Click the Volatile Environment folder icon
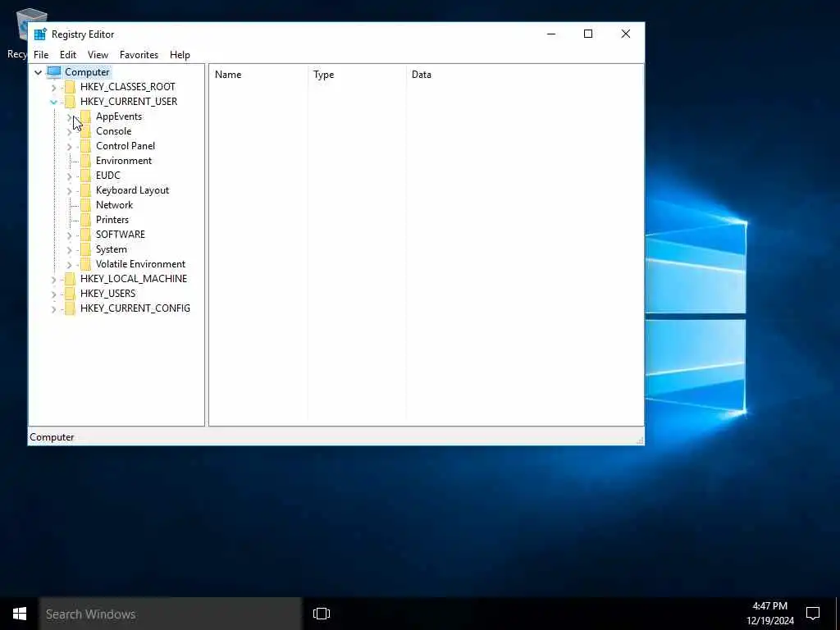The image size is (840, 630). (x=85, y=263)
